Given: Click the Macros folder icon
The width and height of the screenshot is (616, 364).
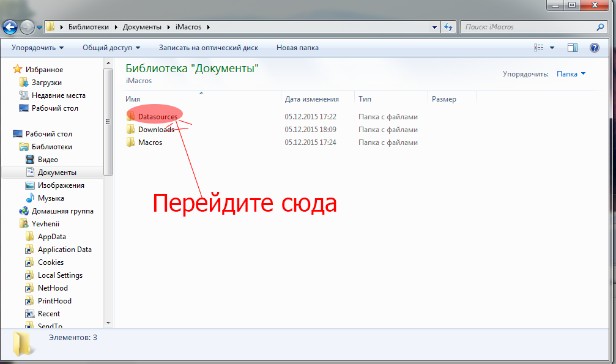Looking at the screenshot, I should pyautogui.click(x=130, y=143).
